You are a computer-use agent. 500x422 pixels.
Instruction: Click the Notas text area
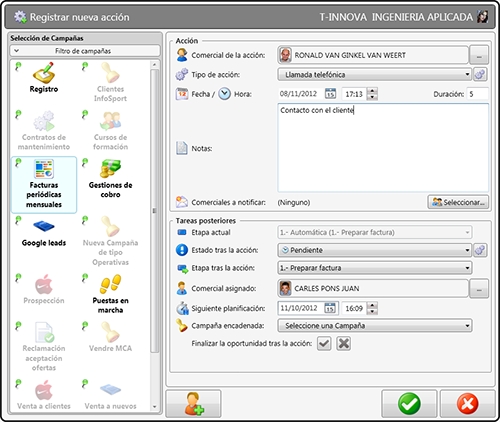pyautogui.click(x=383, y=148)
